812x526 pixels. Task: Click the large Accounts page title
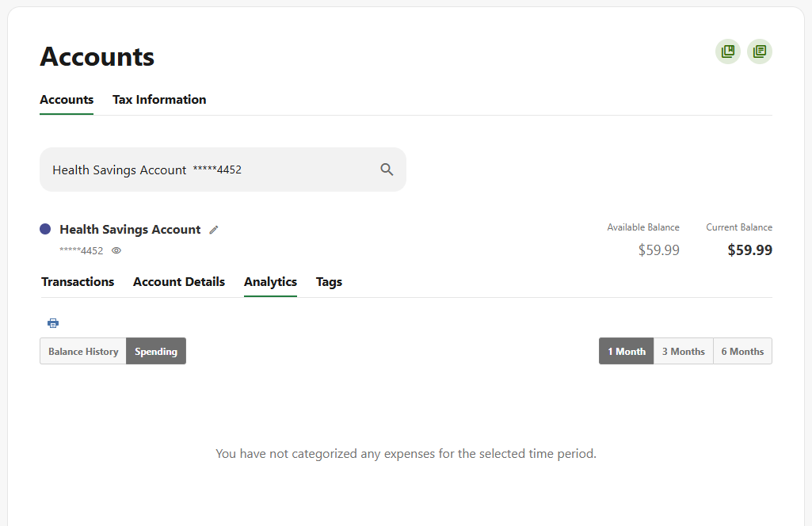pyautogui.click(x=97, y=56)
